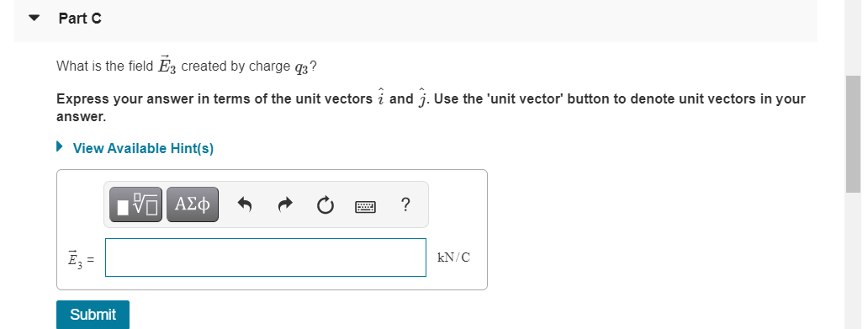
Task: Redo the last undone edit
Action: pos(284,205)
